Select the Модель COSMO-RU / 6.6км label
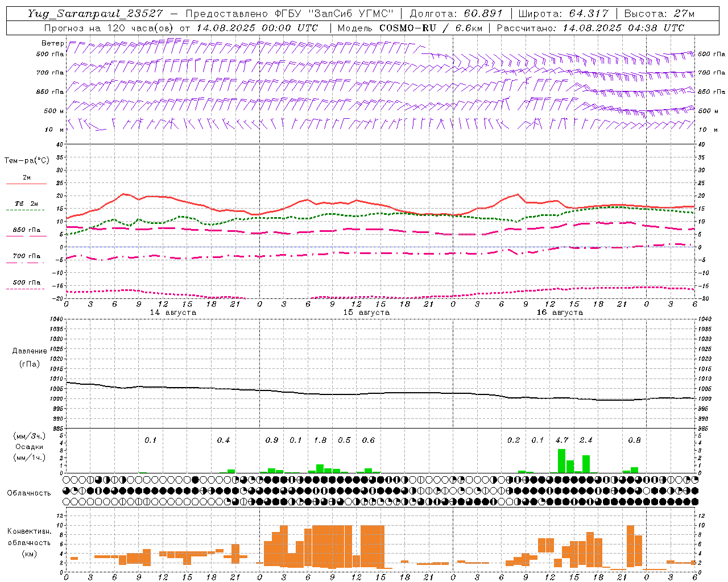 tap(409, 28)
